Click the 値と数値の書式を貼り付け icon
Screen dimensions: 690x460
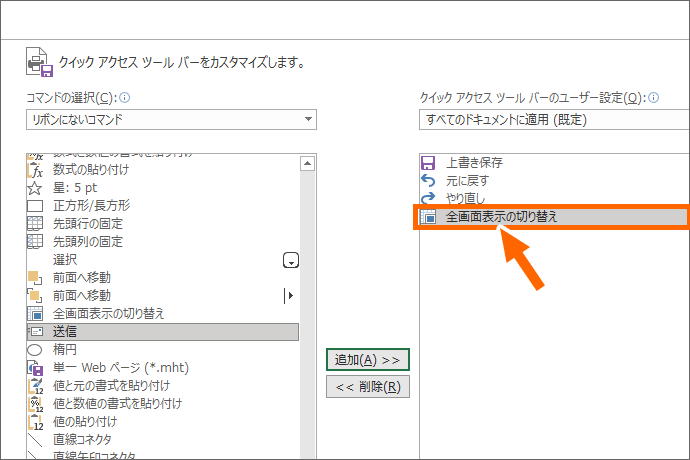36,404
